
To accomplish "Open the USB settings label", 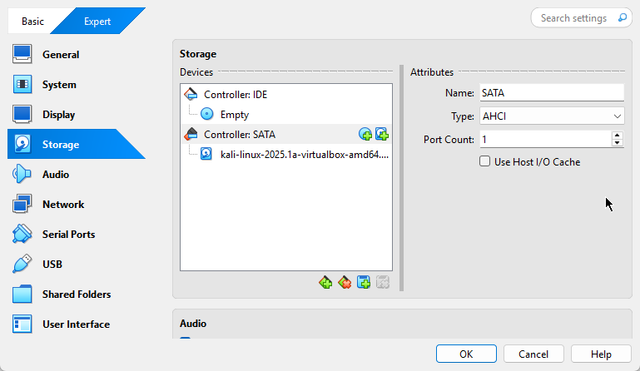I will click(52, 264).
